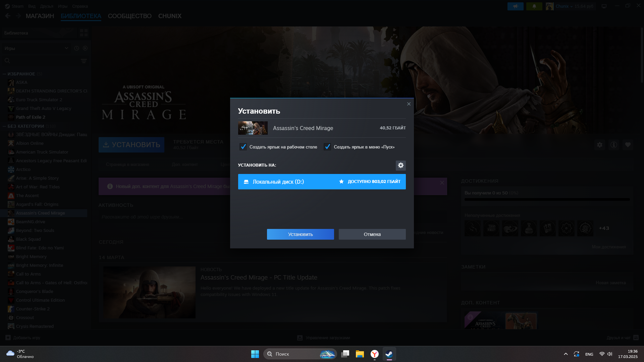Select Локальный диск (D:) drive
This screenshot has width=644, height=362.
(322, 182)
